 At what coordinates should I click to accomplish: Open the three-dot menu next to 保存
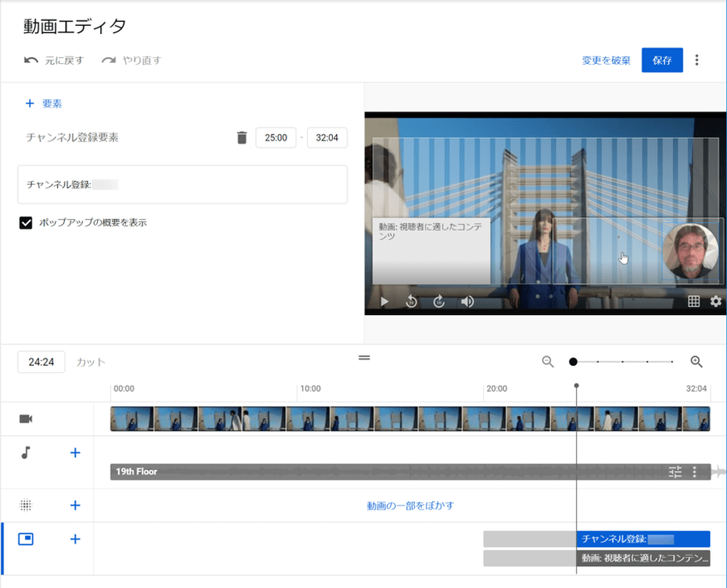point(697,61)
